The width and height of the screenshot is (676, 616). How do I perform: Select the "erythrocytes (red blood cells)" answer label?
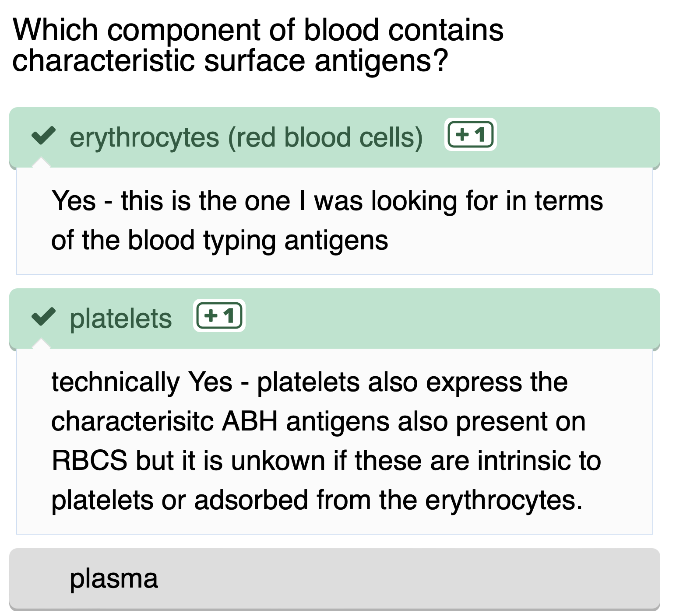coord(246,137)
